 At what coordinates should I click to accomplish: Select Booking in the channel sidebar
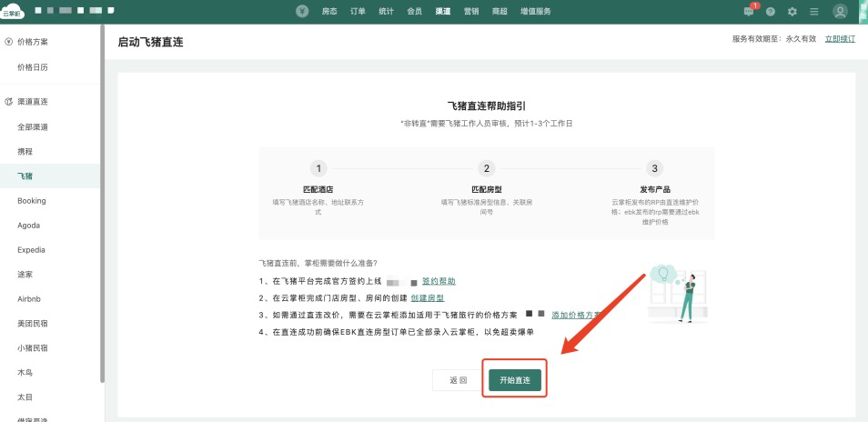point(32,200)
